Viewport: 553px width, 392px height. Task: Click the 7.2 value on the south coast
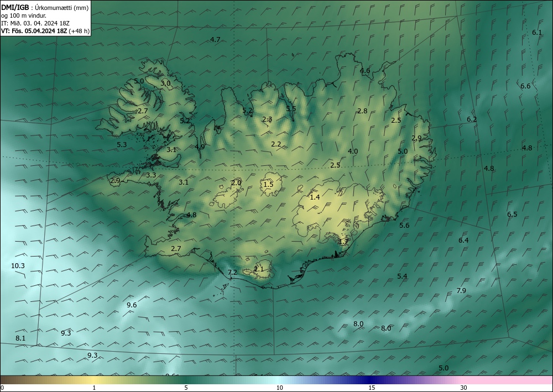point(232,272)
